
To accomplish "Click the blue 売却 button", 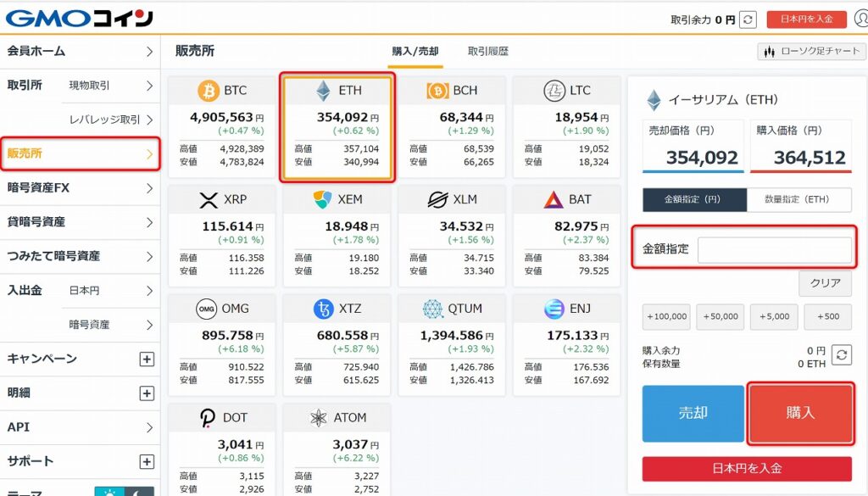I will (693, 414).
